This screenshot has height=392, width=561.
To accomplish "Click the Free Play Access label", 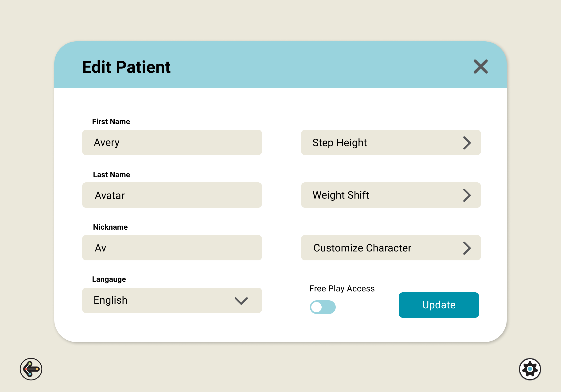I will coord(342,289).
